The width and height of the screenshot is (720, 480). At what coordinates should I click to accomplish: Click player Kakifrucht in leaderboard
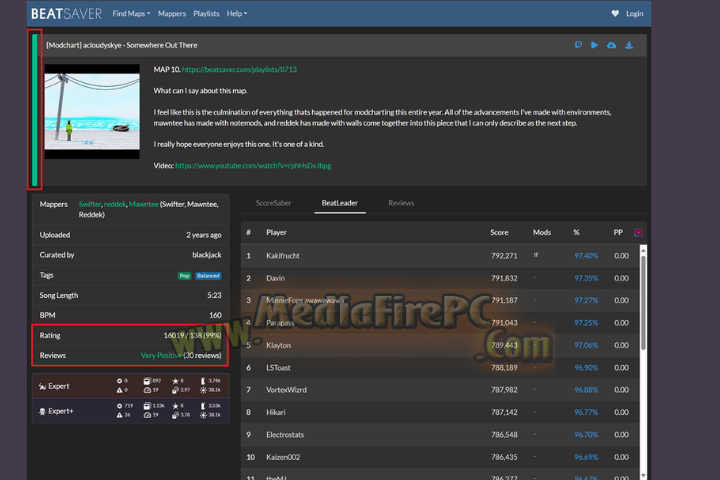pyautogui.click(x=283, y=256)
